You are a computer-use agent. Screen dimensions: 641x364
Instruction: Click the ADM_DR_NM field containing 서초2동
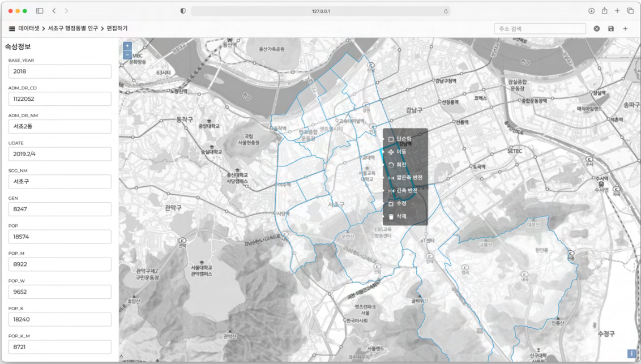[x=59, y=126]
